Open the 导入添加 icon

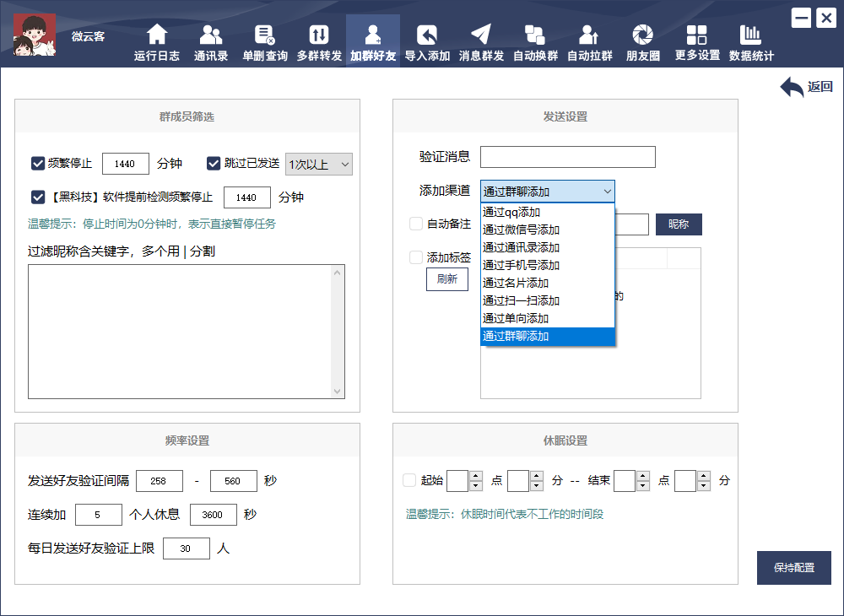[427, 35]
